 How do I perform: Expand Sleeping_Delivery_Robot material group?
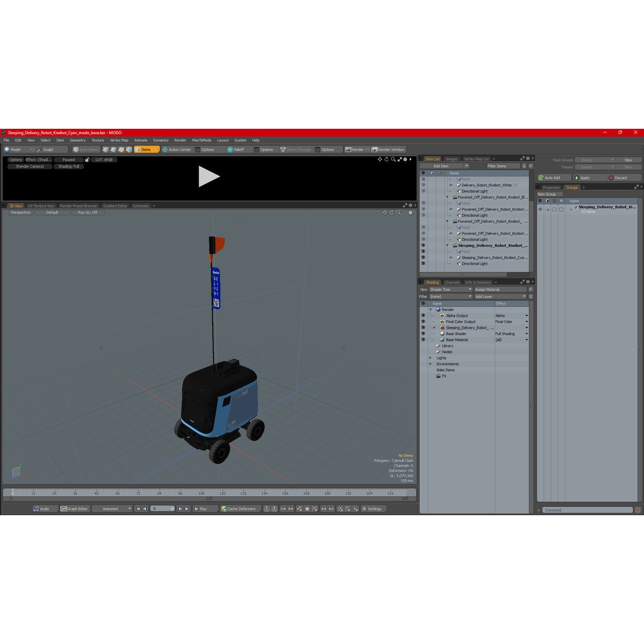click(x=435, y=328)
